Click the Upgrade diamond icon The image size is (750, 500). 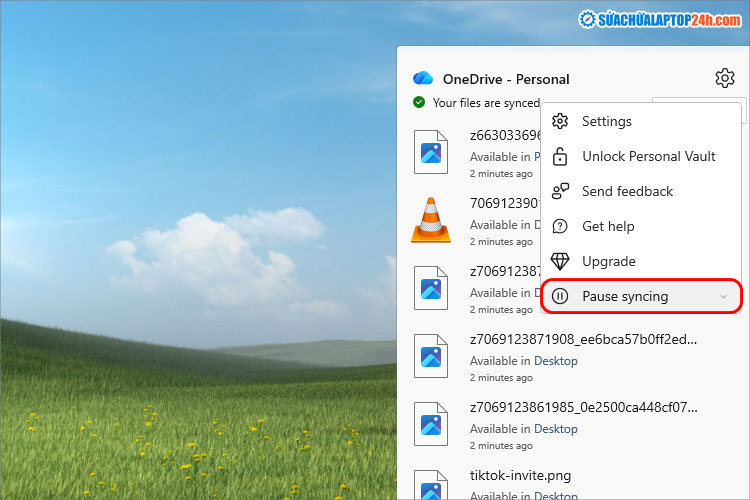click(561, 261)
